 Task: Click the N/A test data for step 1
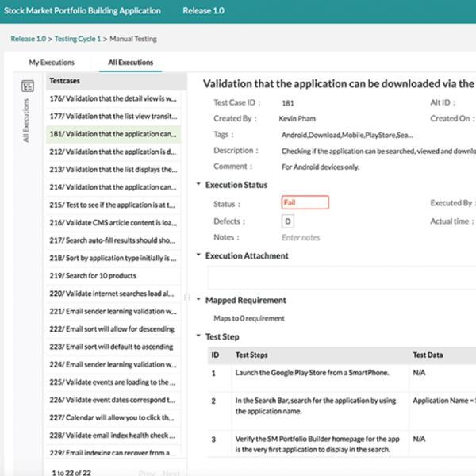pos(419,373)
